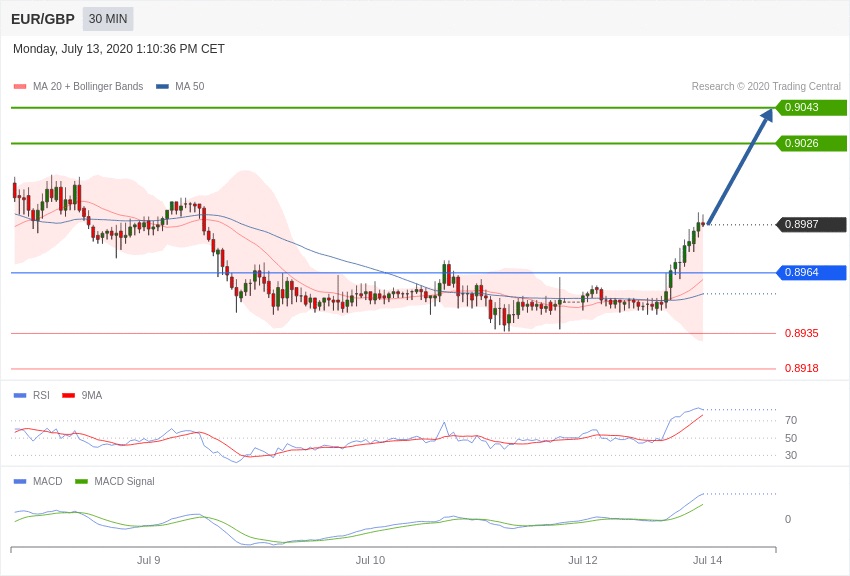The image size is (850, 576).
Task: Click the 30 MIN timeframe badge
Action: pos(108,19)
